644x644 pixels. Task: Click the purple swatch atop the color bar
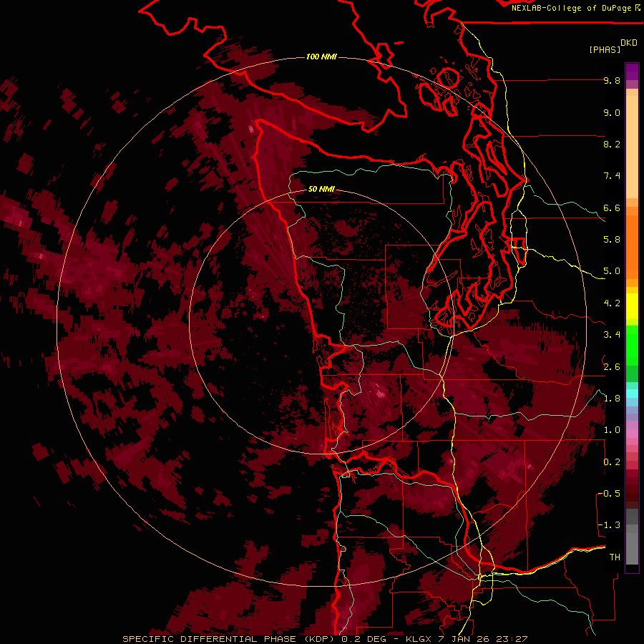pyautogui.click(x=632, y=72)
